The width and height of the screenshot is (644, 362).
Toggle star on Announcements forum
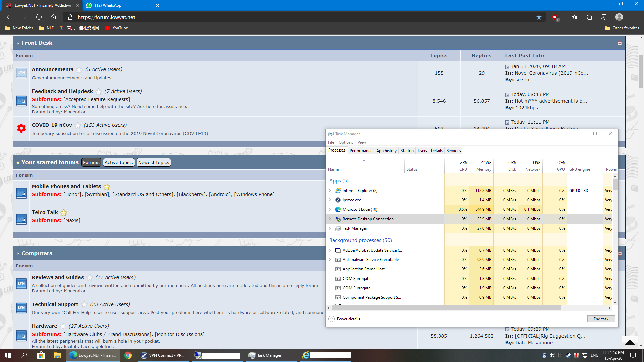79,70
